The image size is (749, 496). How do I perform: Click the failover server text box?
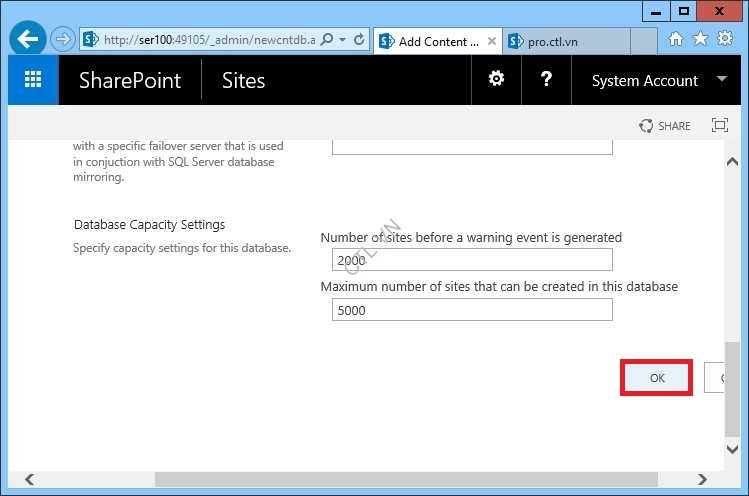472,147
